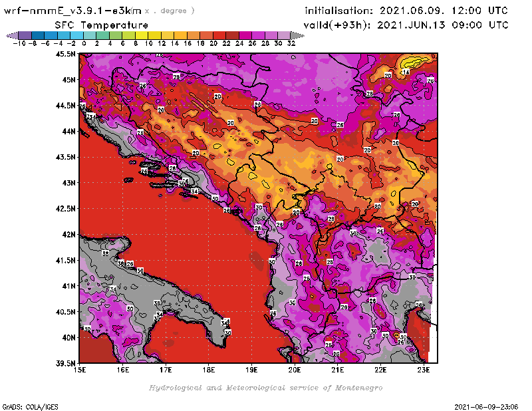532x411 pixels.
Task: Click the lavender arrow at the legend's left end
Action: [x=12, y=35]
